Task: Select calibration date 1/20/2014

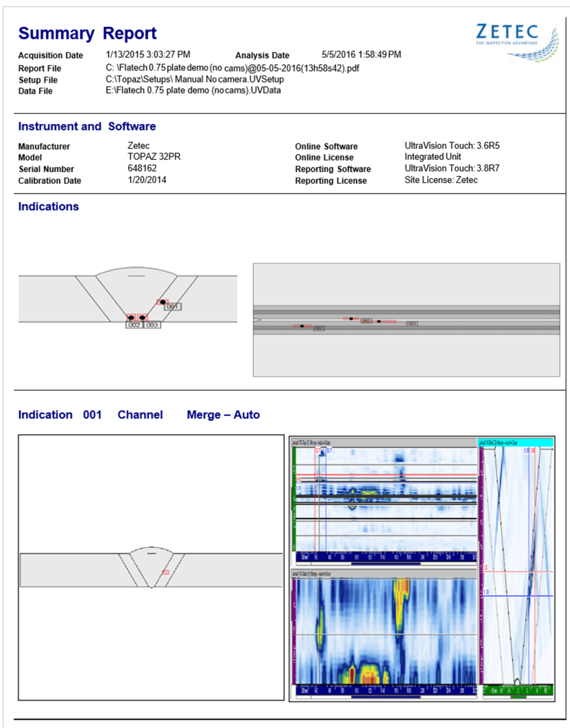Action: coord(147,180)
